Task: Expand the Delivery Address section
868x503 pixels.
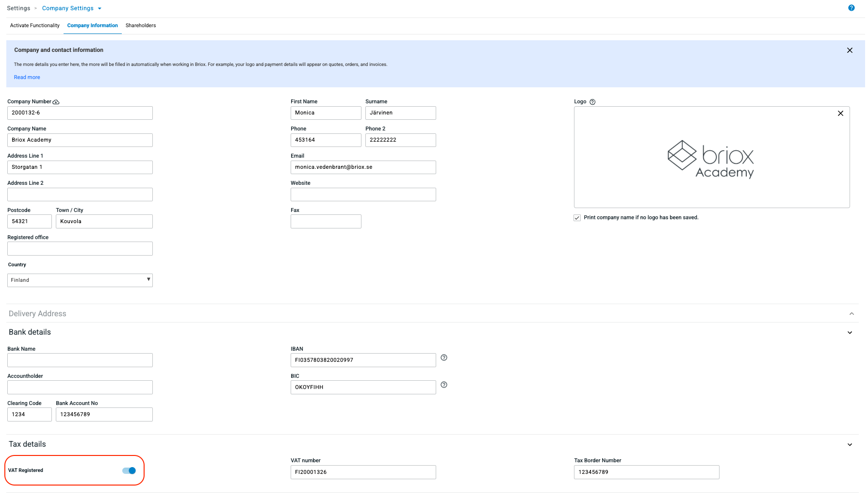Action: tap(851, 314)
